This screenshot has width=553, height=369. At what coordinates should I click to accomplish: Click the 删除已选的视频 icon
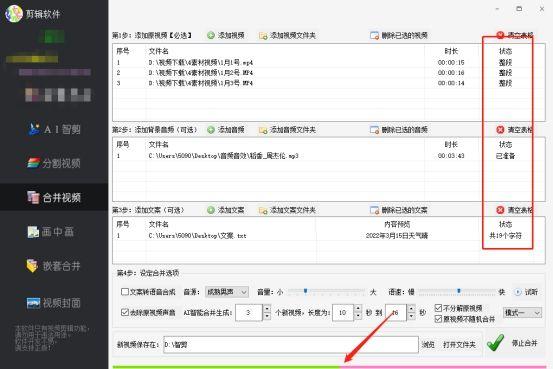(374, 35)
